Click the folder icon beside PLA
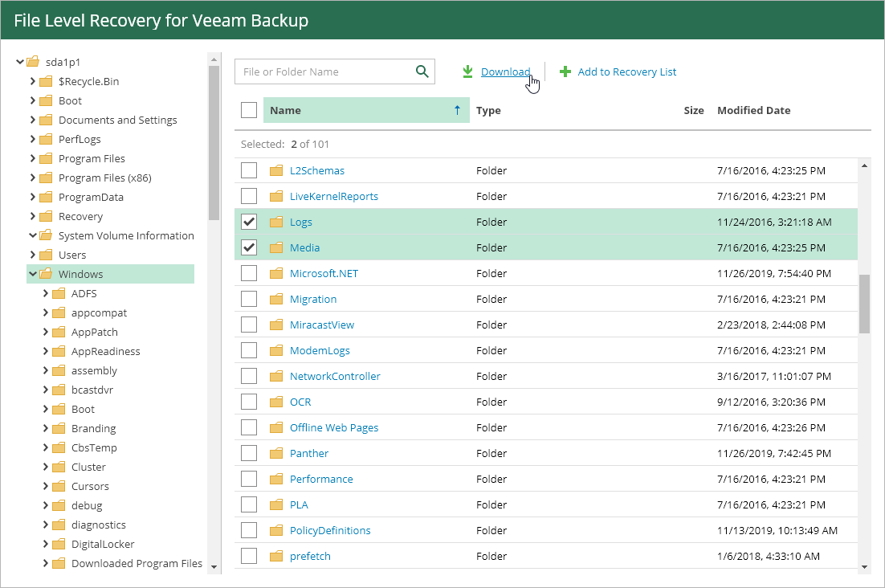The image size is (885, 588). [276, 504]
